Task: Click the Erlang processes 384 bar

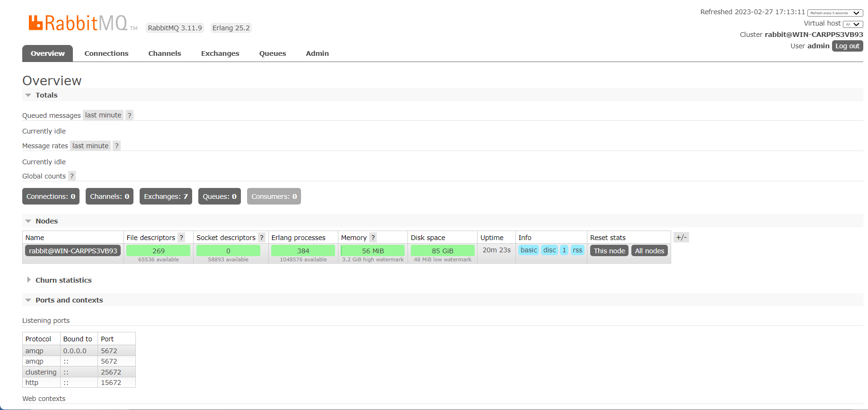Action: pyautogui.click(x=303, y=251)
